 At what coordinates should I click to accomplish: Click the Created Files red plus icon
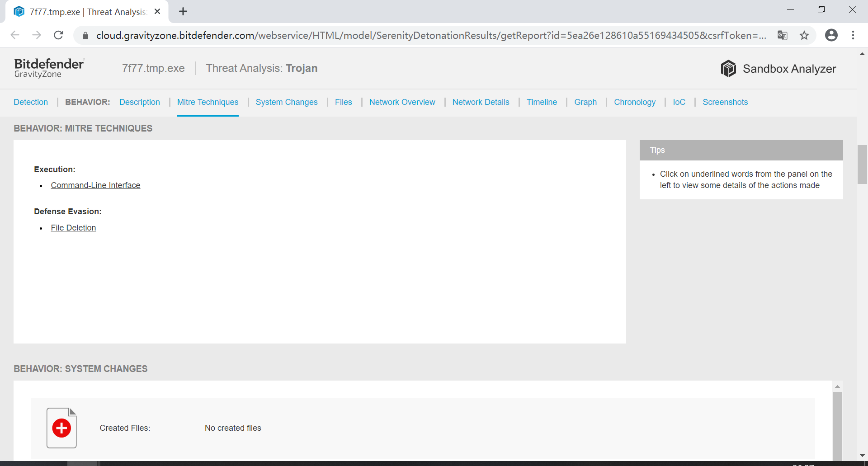click(x=61, y=428)
